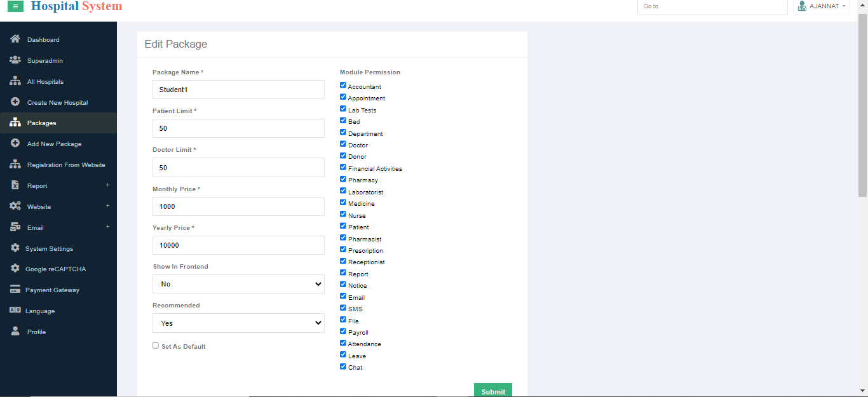Click the green hamburger menu icon

15,6
